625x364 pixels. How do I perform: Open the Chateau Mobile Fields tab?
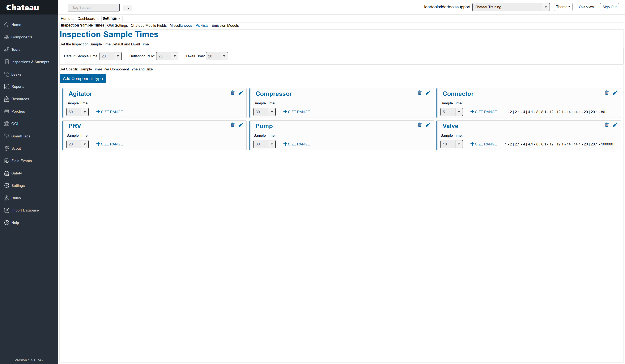click(149, 26)
